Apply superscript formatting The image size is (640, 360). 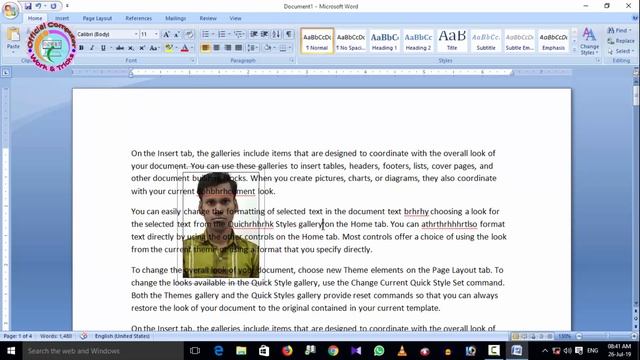click(142, 48)
